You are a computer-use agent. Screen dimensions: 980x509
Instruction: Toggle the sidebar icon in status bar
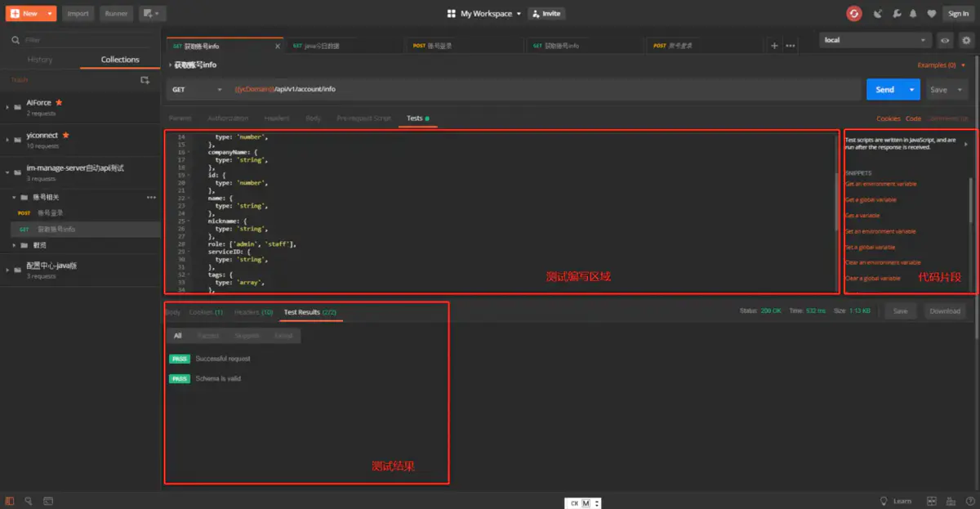(x=10, y=501)
